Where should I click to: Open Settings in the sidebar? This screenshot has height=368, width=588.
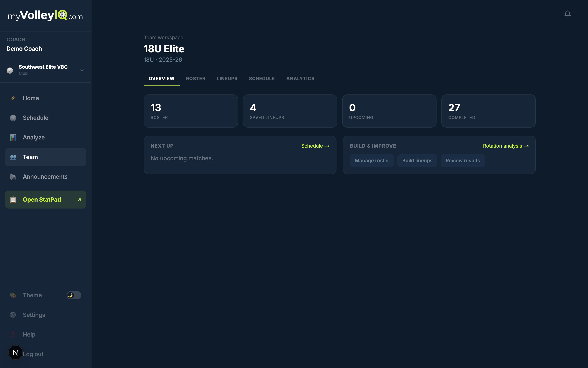[46, 315]
